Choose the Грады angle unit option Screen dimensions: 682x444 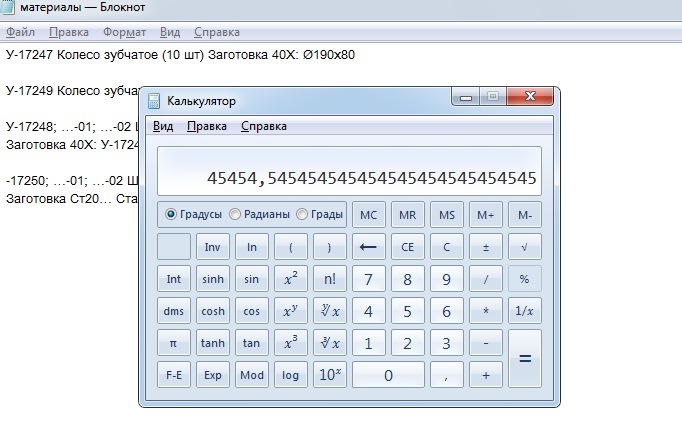point(304,214)
